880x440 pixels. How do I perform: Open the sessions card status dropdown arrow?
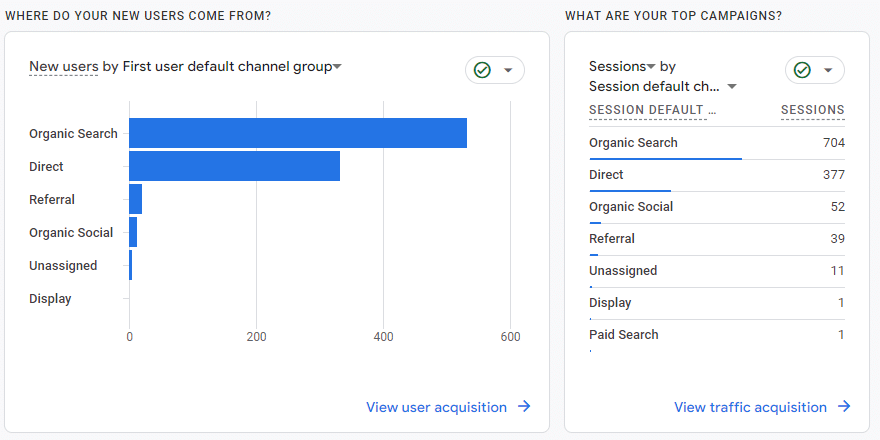click(828, 70)
